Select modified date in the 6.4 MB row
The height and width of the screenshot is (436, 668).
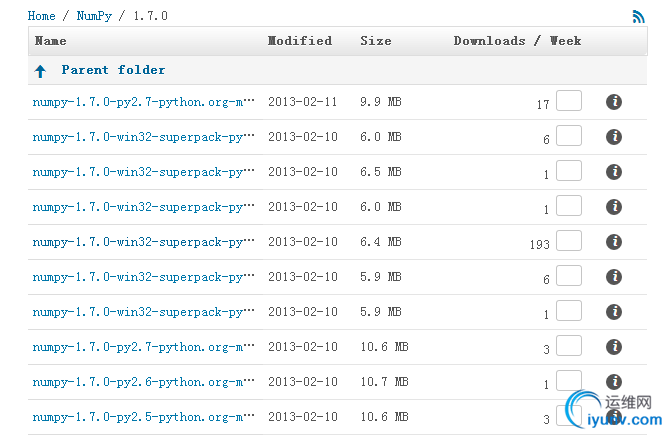pos(302,242)
